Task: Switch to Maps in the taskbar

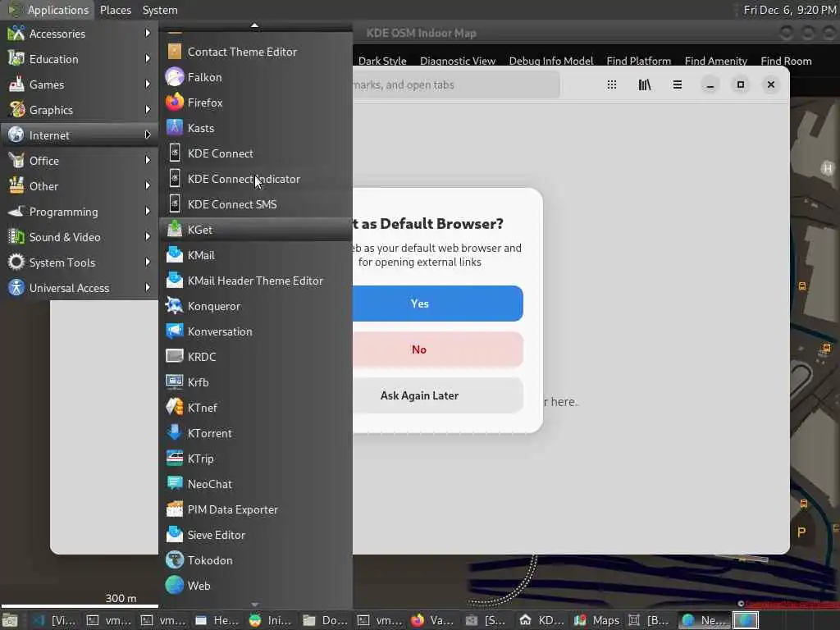Action: [597, 620]
